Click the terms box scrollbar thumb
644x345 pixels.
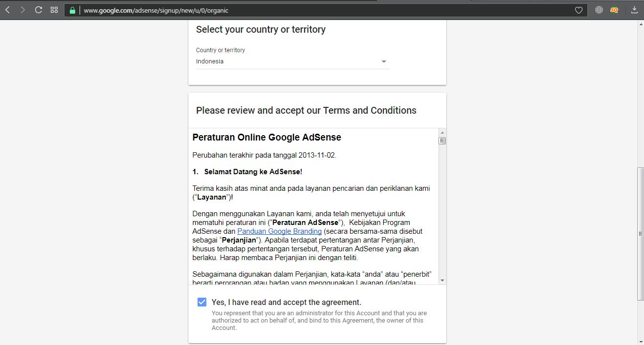442,141
